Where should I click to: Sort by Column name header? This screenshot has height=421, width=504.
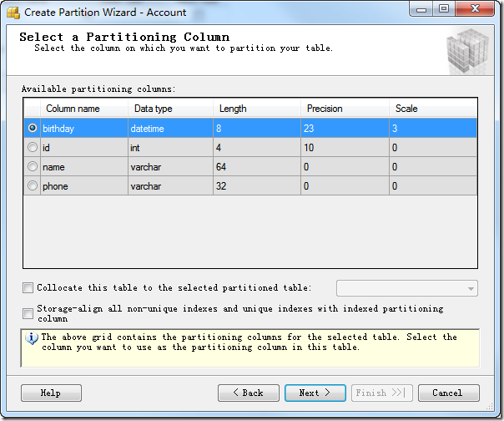[73, 109]
